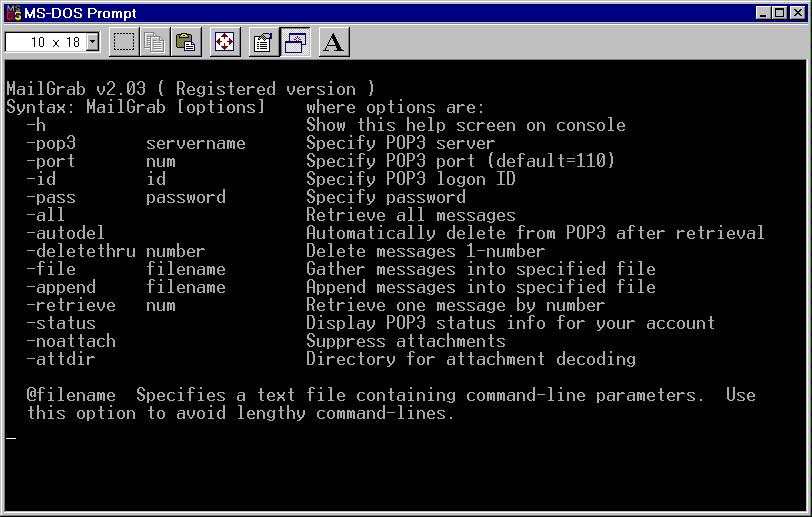The image size is (812, 517).
Task: Click the '-pop3' option text
Action: click(51, 143)
